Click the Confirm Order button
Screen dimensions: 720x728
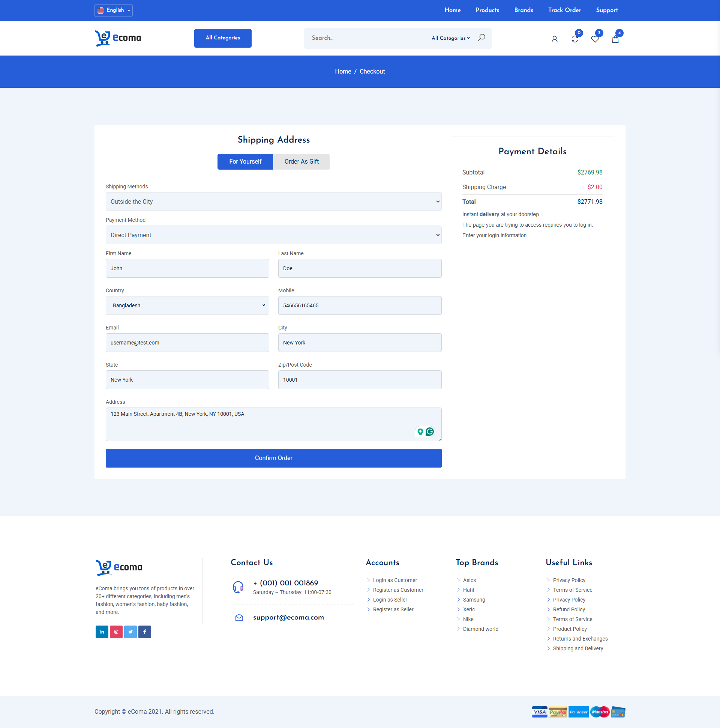pos(273,458)
